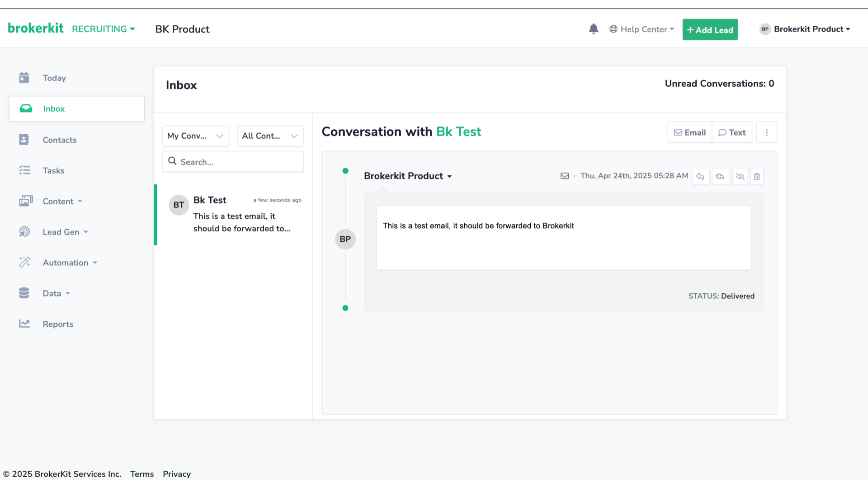
Task: Click the reply-all double arrow icon
Action: coord(720,176)
